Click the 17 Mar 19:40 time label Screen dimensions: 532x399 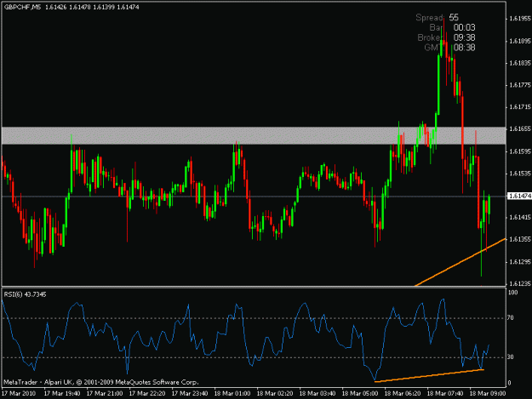(62, 394)
